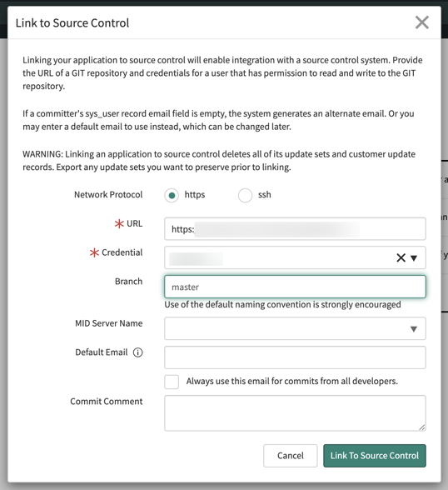Select the ssh network protocol
Viewport: 448px width, 490px height.
pos(245,196)
